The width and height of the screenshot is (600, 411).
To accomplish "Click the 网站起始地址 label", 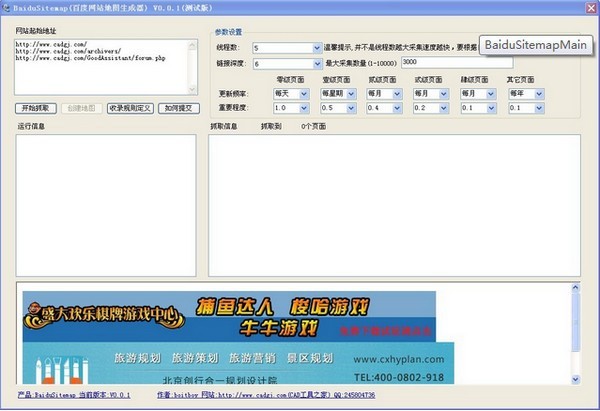I will tap(36, 31).
